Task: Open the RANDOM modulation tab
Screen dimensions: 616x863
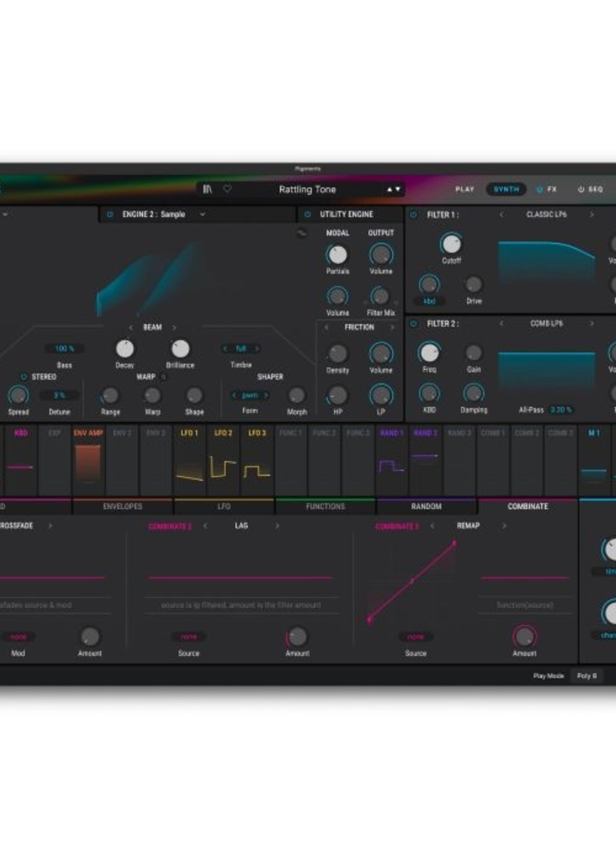Action: pyautogui.click(x=426, y=507)
